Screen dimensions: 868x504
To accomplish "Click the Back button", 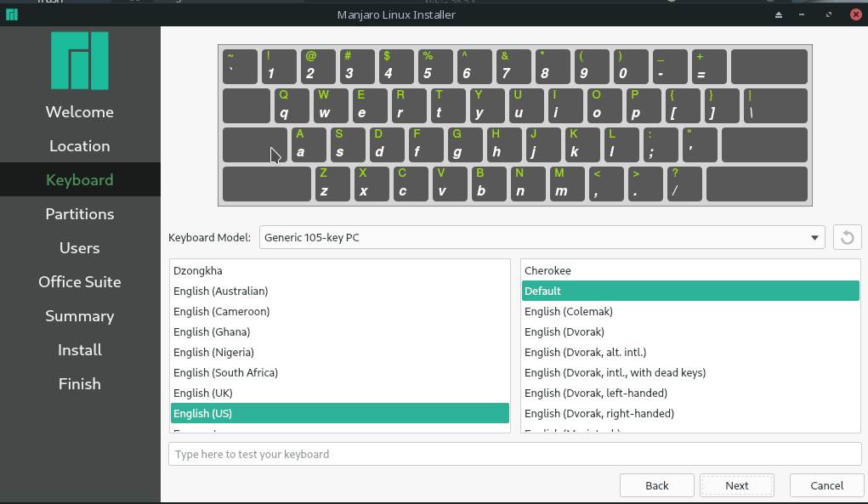I will click(x=656, y=484).
